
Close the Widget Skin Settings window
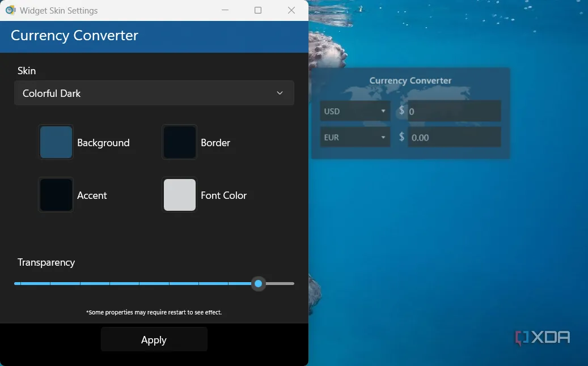tap(291, 10)
